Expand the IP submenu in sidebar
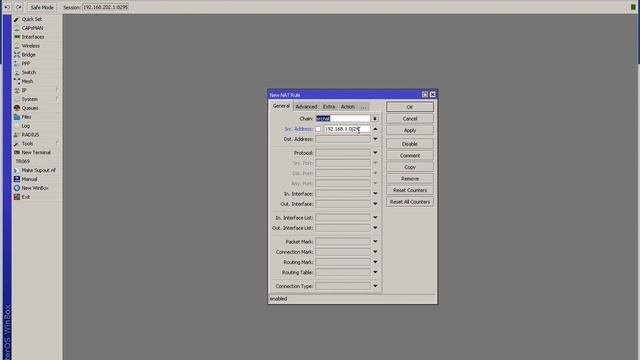Screen dimensions: 640x360 click(x=24, y=90)
